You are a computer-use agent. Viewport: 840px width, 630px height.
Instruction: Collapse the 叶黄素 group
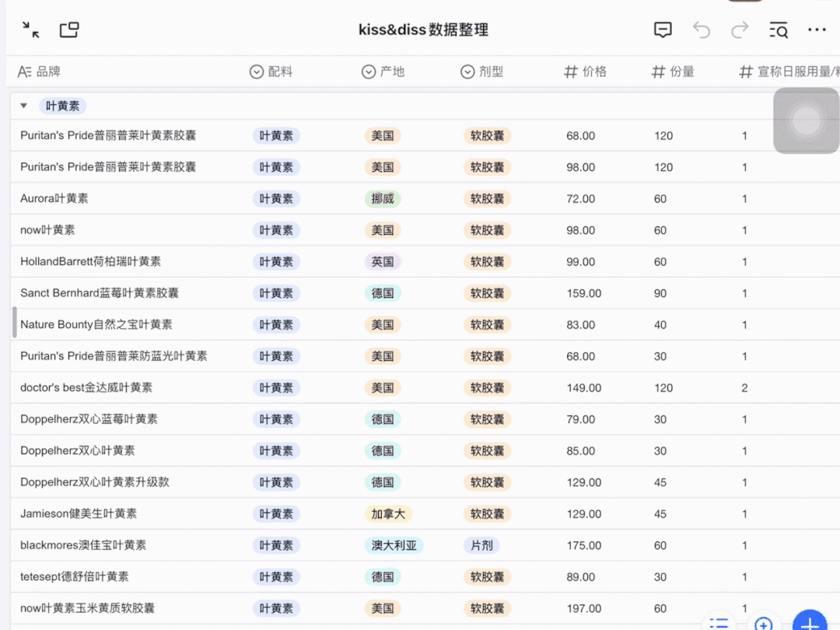[23, 106]
